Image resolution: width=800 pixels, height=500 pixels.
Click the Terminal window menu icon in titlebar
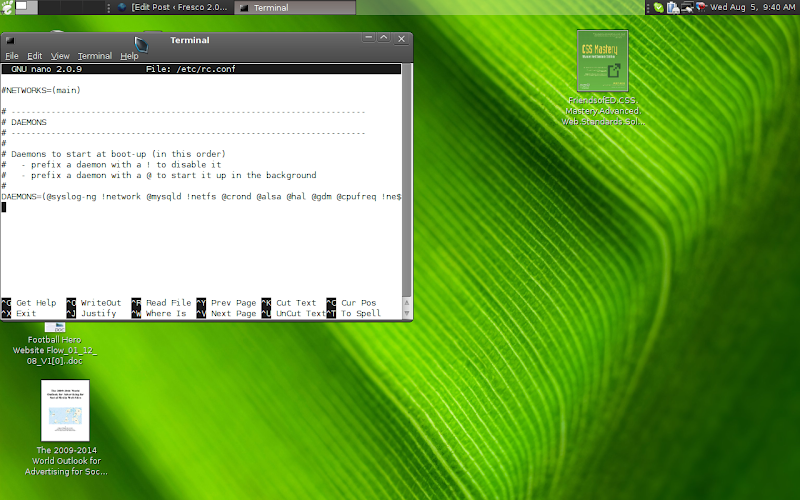coord(10,40)
